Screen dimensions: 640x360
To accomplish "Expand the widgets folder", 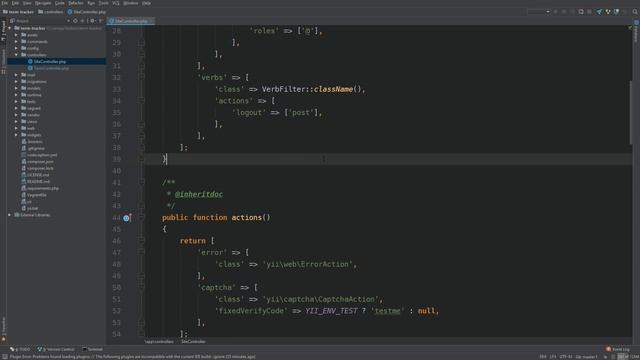I will [16, 135].
